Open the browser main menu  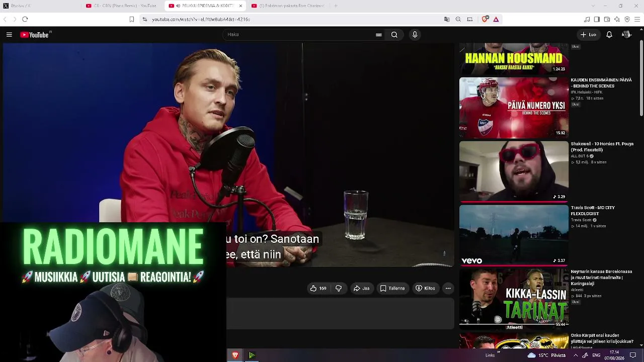[x=637, y=19]
